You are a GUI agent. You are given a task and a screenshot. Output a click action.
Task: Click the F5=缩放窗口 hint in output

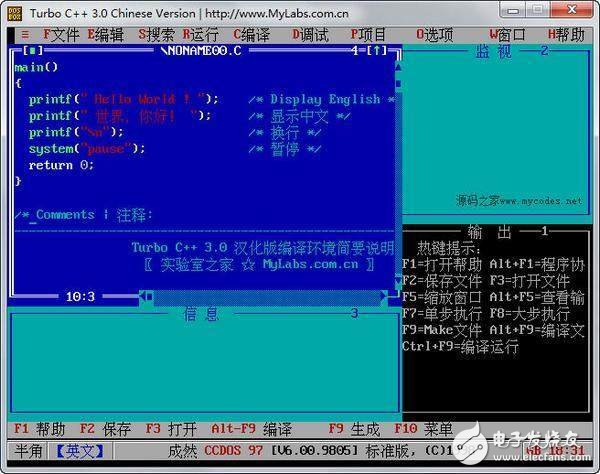(x=442, y=297)
